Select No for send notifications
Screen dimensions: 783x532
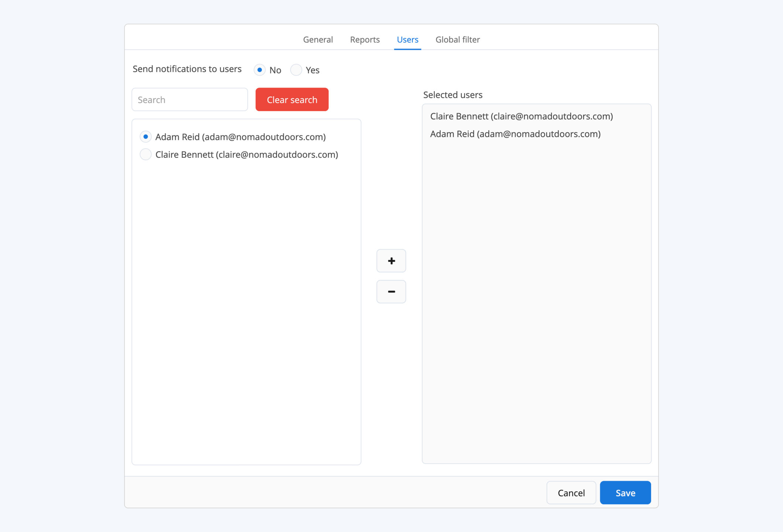point(260,70)
